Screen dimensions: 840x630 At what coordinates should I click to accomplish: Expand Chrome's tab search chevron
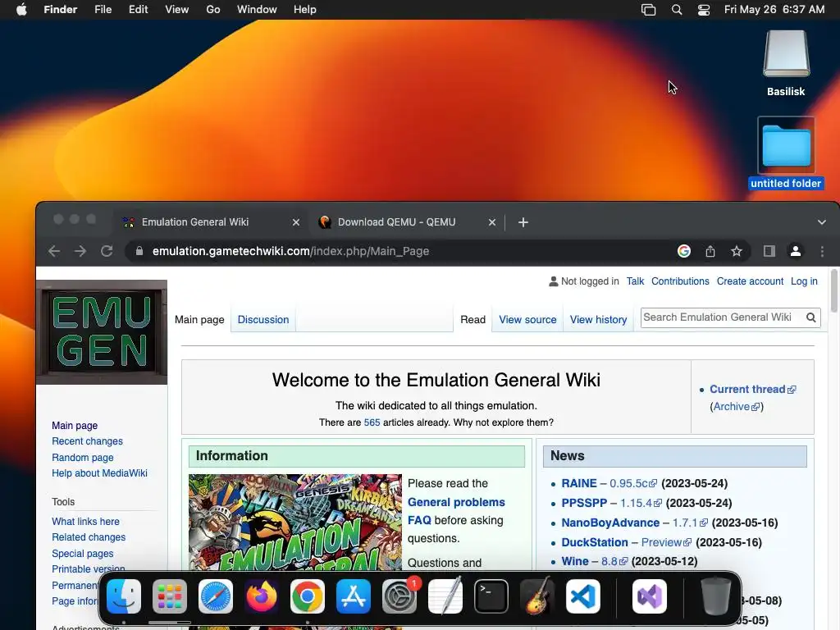pyautogui.click(x=822, y=221)
